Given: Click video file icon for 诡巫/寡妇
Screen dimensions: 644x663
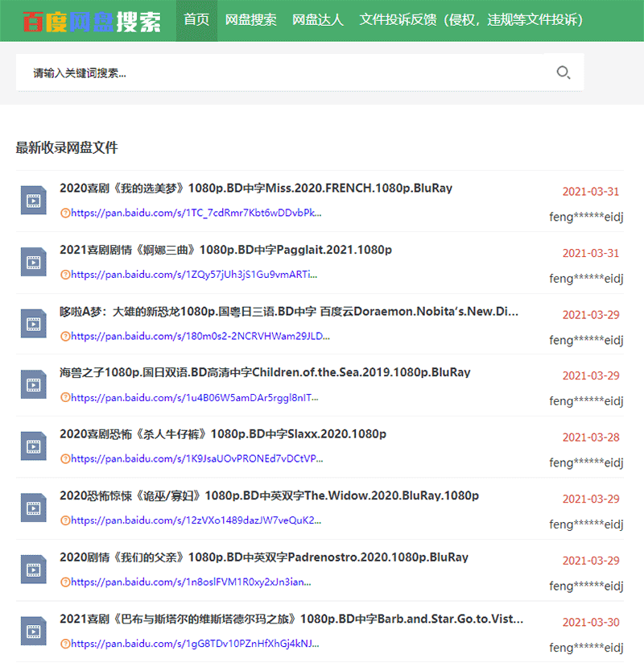Looking at the screenshot, I should (x=34, y=508).
